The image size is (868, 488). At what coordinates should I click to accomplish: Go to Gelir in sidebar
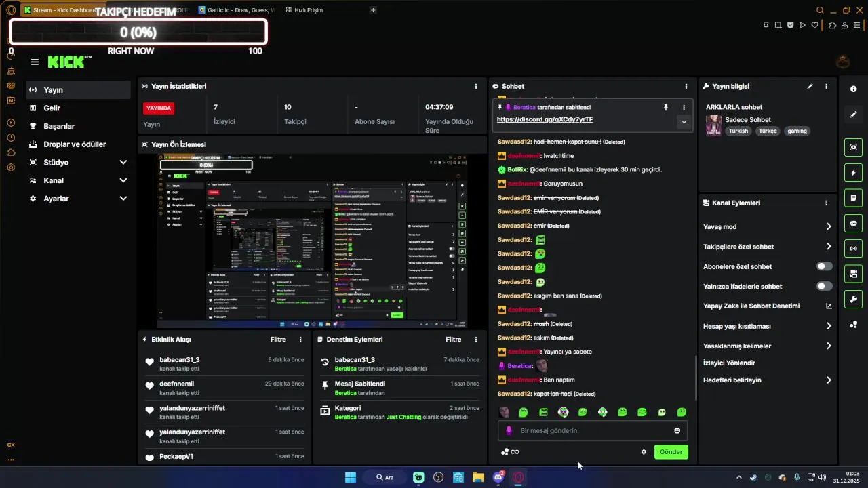(x=78, y=108)
